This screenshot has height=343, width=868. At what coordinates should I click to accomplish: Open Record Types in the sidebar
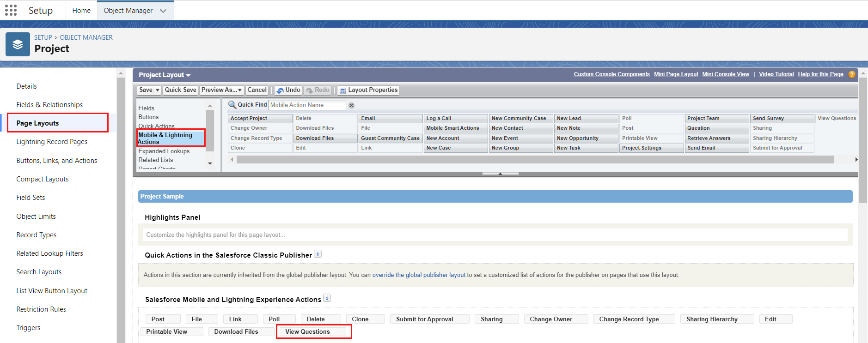[x=37, y=235]
